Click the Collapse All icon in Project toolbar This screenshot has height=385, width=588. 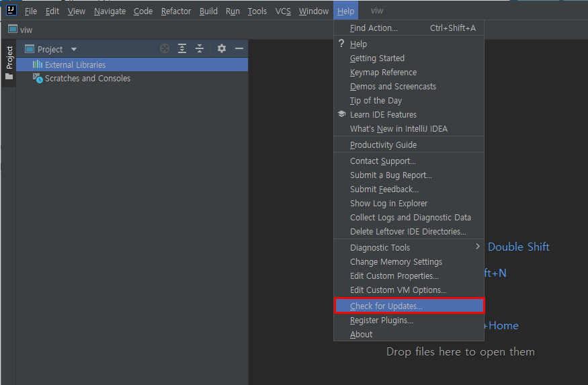coord(200,49)
